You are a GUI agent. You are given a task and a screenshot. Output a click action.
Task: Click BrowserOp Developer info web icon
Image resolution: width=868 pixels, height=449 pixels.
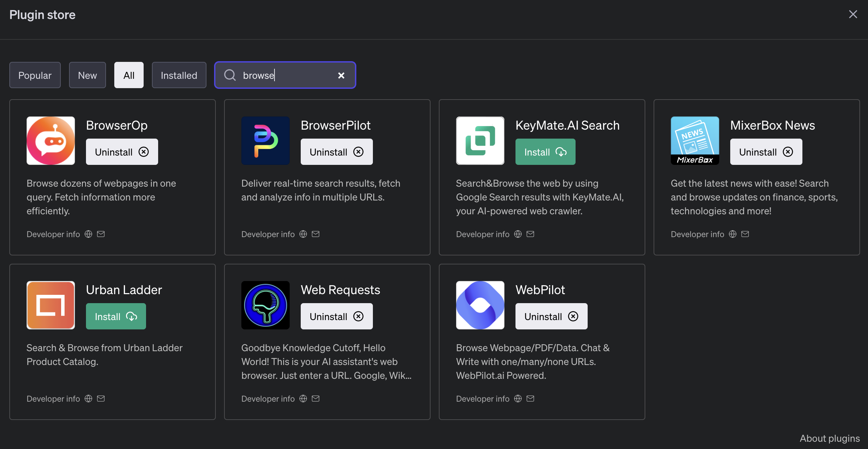(x=88, y=234)
